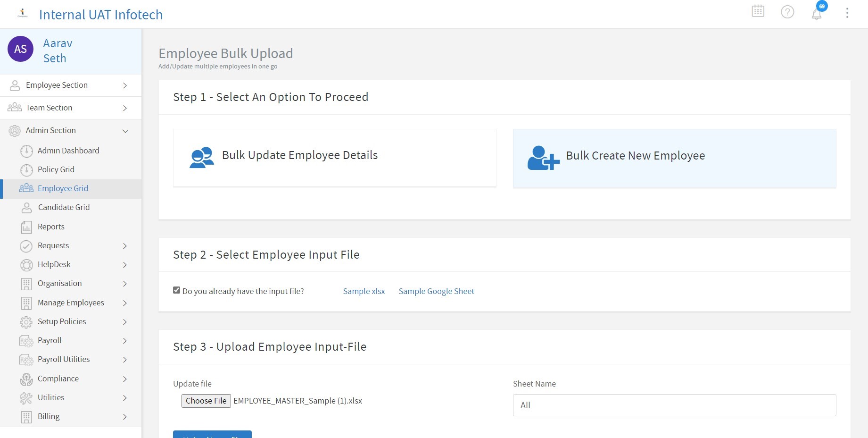Open the three-dot overflow menu top right

point(847,13)
